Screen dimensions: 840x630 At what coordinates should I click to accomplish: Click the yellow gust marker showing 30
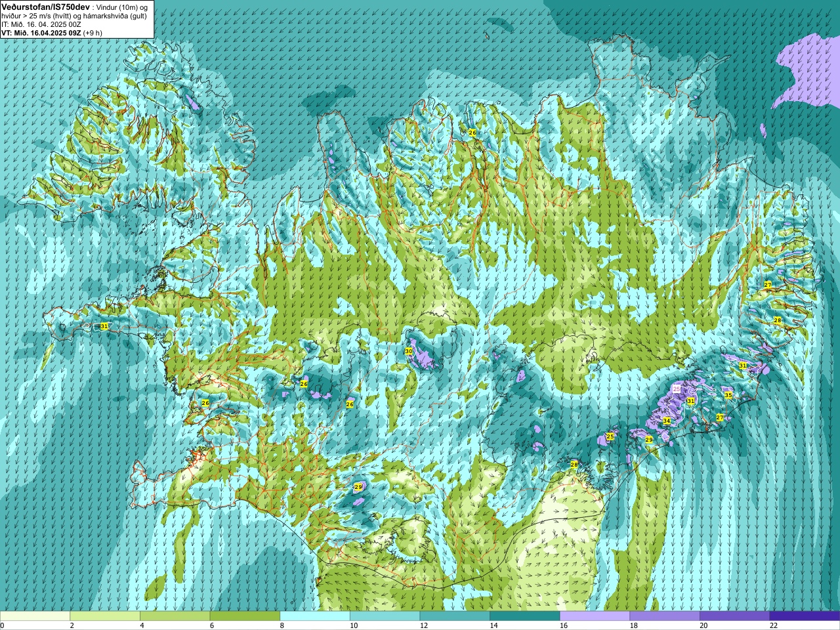[408, 352]
